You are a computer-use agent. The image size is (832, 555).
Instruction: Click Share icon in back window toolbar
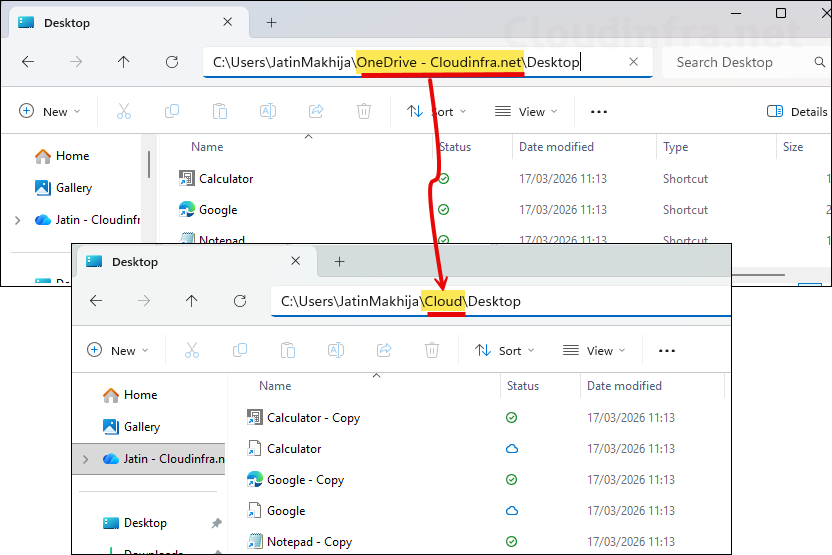pyautogui.click(x=316, y=111)
